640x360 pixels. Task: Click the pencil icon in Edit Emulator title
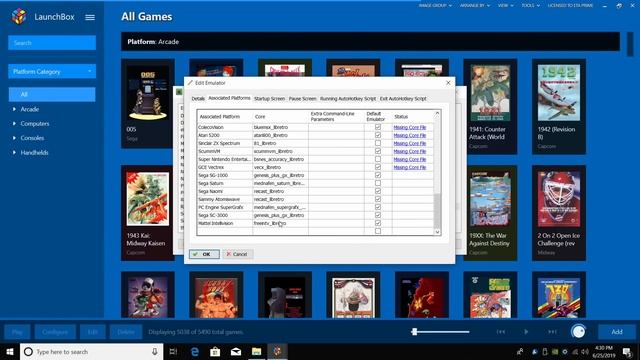pyautogui.click(x=190, y=82)
